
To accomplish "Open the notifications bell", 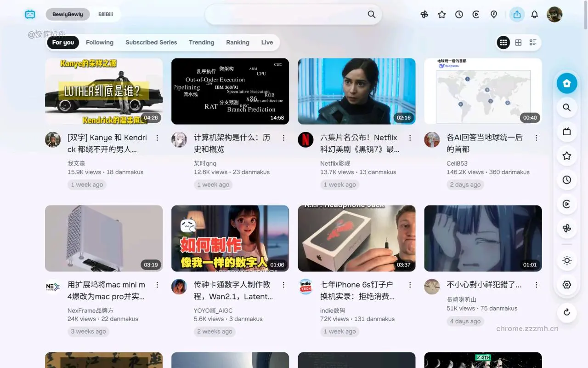I will 535,14.
